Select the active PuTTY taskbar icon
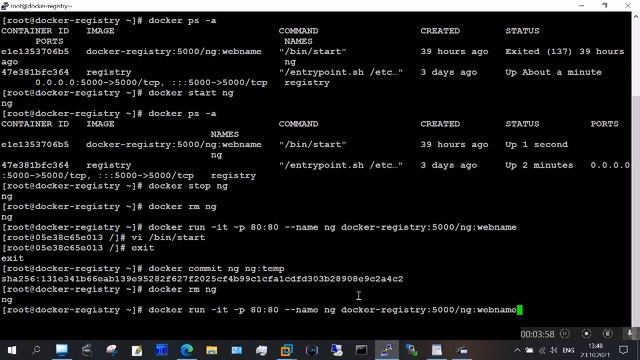 pos(387,350)
